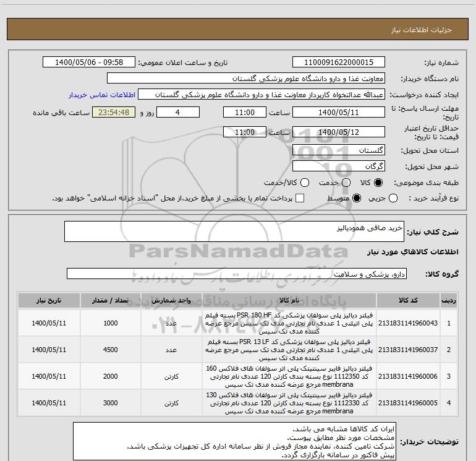Screen dimensions: 476x461
Task: Click the فلاکس 160 filter product name
Action: [289, 376]
